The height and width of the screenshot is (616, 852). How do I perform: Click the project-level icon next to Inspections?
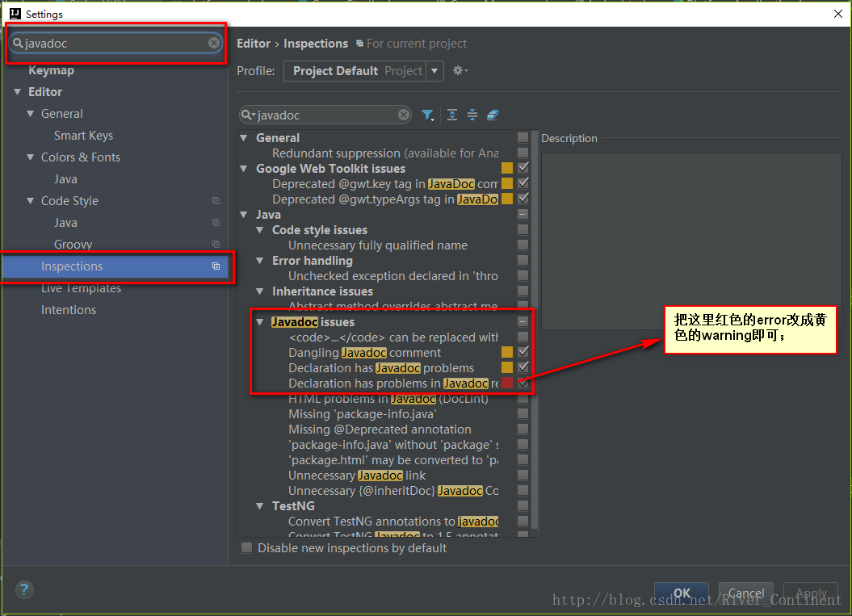[216, 266]
